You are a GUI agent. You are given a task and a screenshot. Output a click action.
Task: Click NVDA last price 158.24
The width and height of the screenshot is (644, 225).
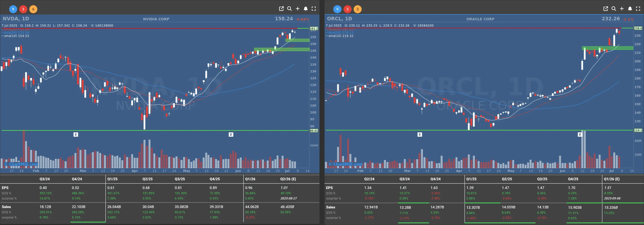click(x=284, y=19)
